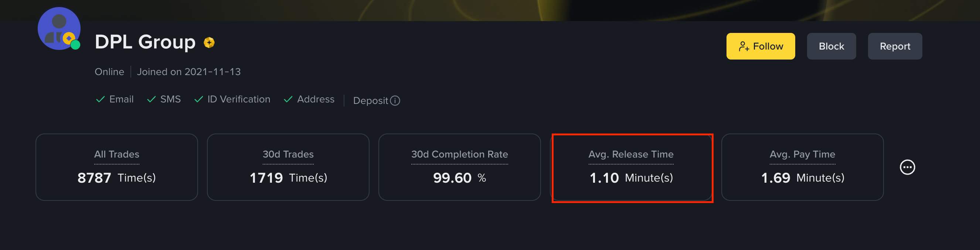Click the add-person icon on Follow
The height and width of the screenshot is (250, 980).
point(744,47)
